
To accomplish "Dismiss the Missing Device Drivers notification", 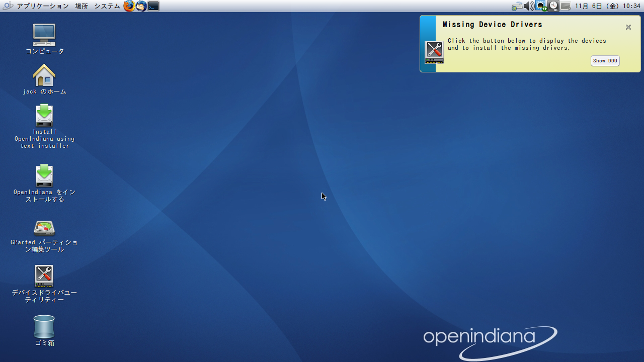I will (628, 27).
